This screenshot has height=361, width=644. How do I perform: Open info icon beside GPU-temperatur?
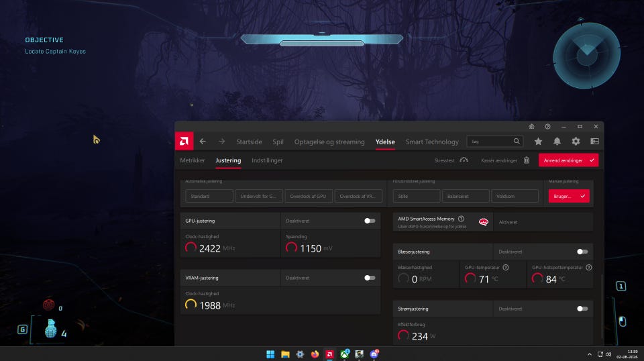506,267
